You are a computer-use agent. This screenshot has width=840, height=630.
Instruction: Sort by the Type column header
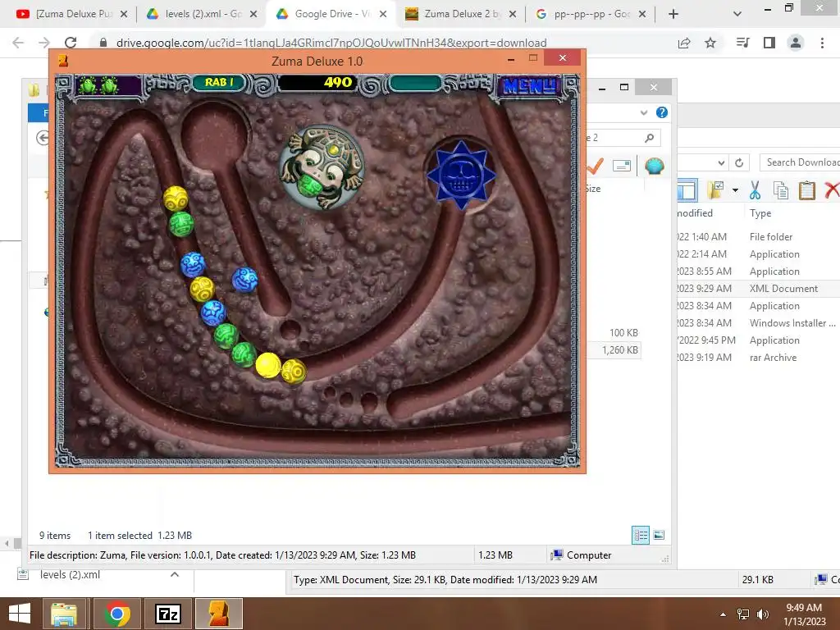click(x=760, y=213)
